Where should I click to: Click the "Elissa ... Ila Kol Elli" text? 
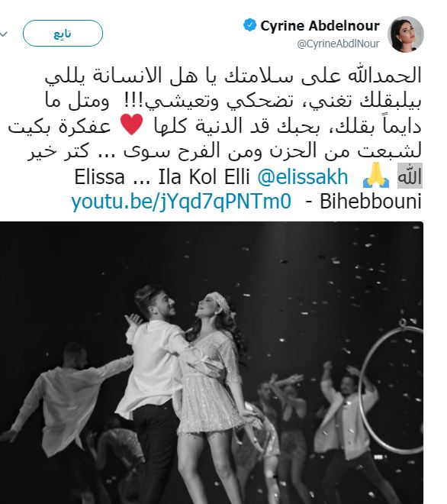162,177
